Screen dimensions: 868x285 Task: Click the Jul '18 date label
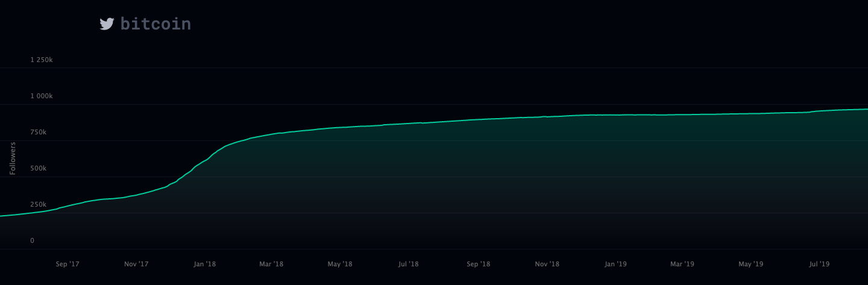pyautogui.click(x=408, y=264)
